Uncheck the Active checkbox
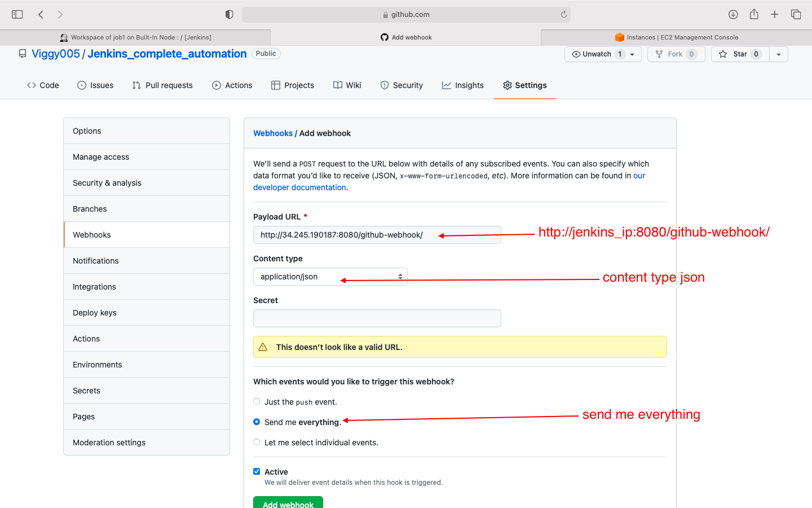Viewport: 812px width, 508px height. click(257, 471)
